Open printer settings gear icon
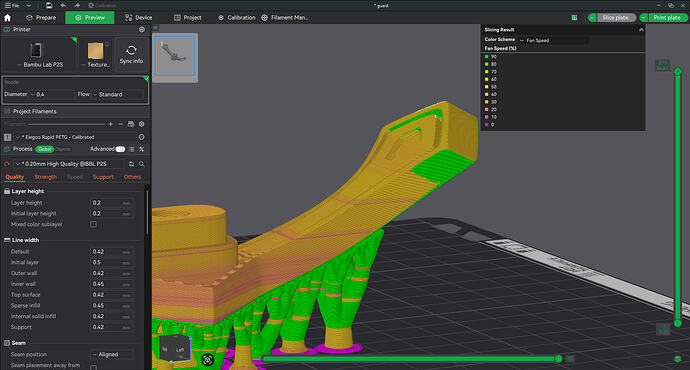 (142, 29)
